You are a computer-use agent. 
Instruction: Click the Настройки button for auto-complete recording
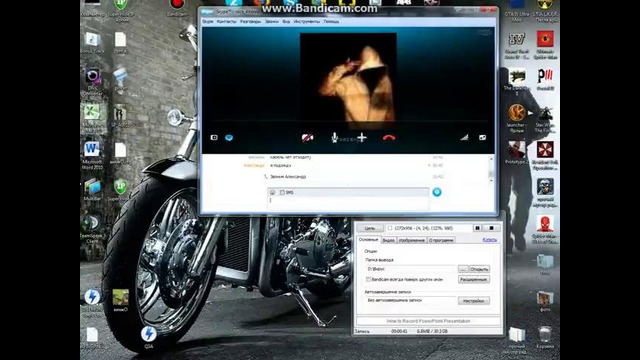click(473, 301)
